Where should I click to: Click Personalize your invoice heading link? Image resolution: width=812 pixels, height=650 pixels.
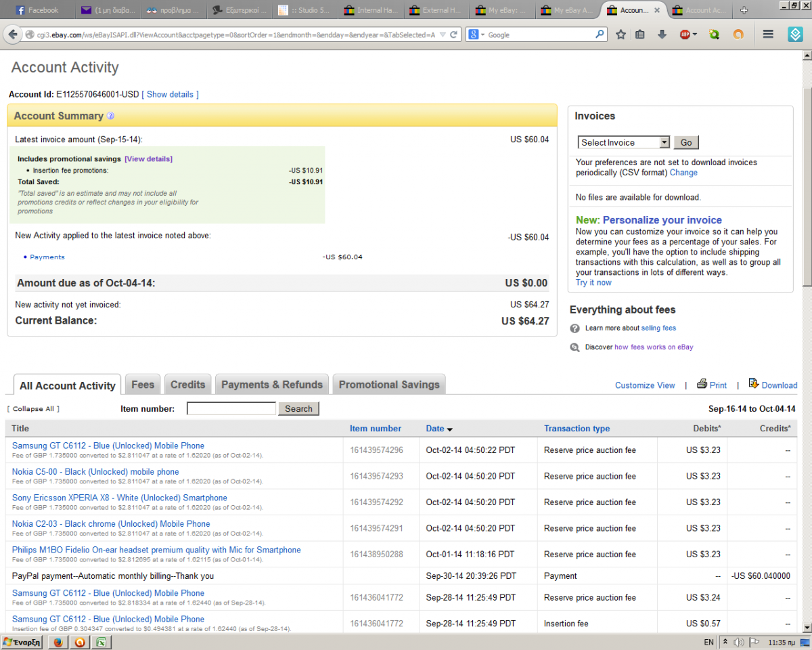[x=662, y=220]
